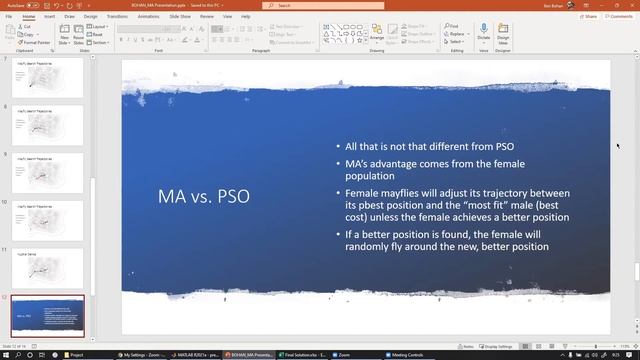
Task: Insert a New Slide
Action: (x=64, y=35)
